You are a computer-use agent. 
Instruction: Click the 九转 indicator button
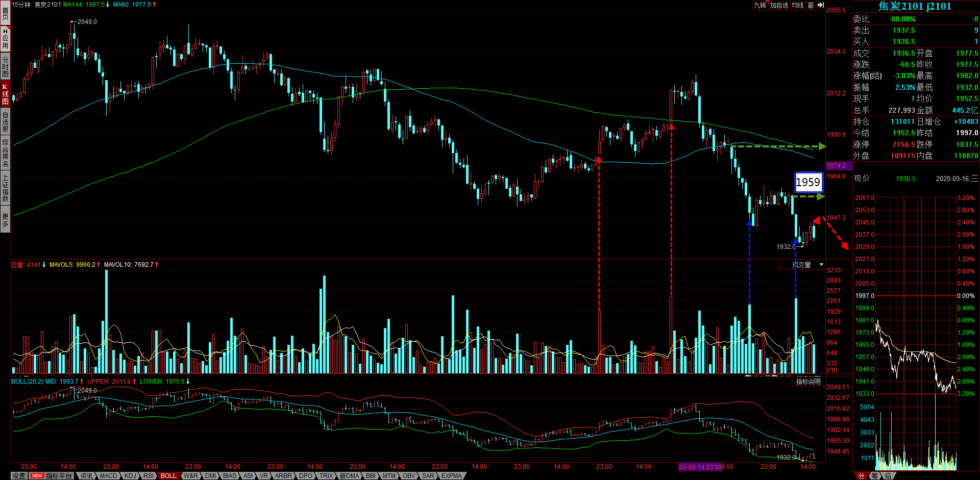coord(760,5)
